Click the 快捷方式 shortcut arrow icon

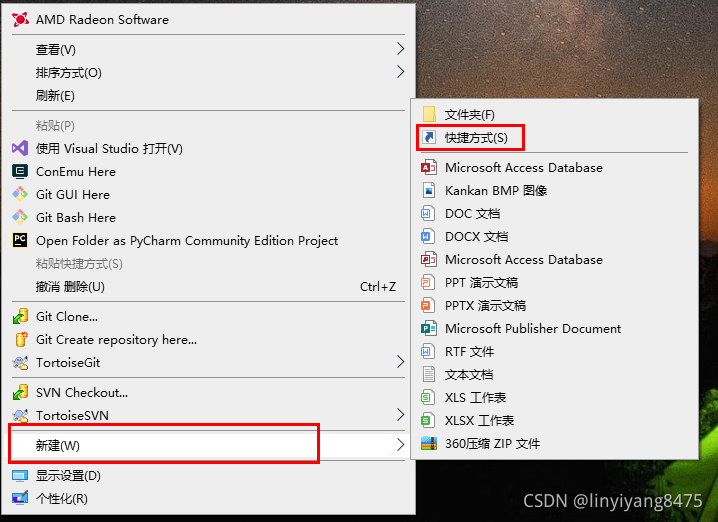click(429, 137)
